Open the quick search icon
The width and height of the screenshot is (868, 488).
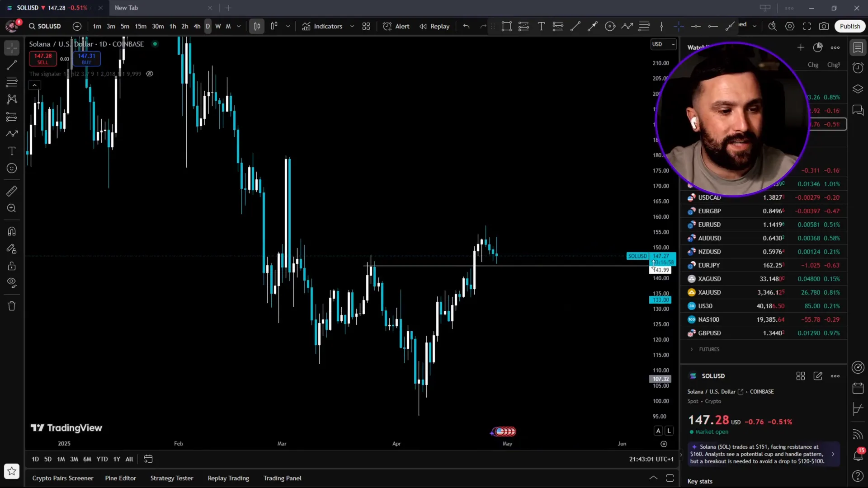pyautogui.click(x=773, y=26)
